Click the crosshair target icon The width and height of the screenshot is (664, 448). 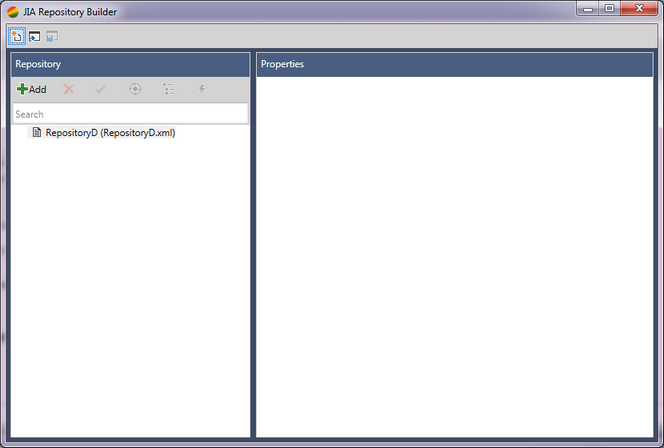point(135,89)
